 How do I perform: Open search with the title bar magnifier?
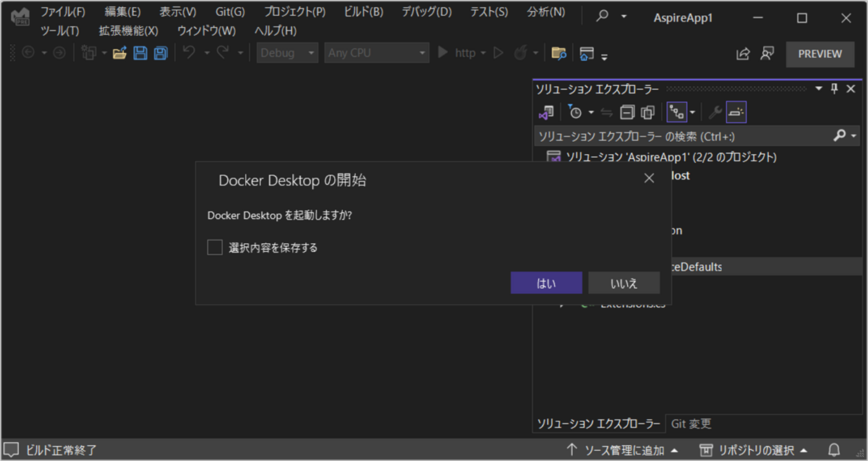tap(603, 17)
